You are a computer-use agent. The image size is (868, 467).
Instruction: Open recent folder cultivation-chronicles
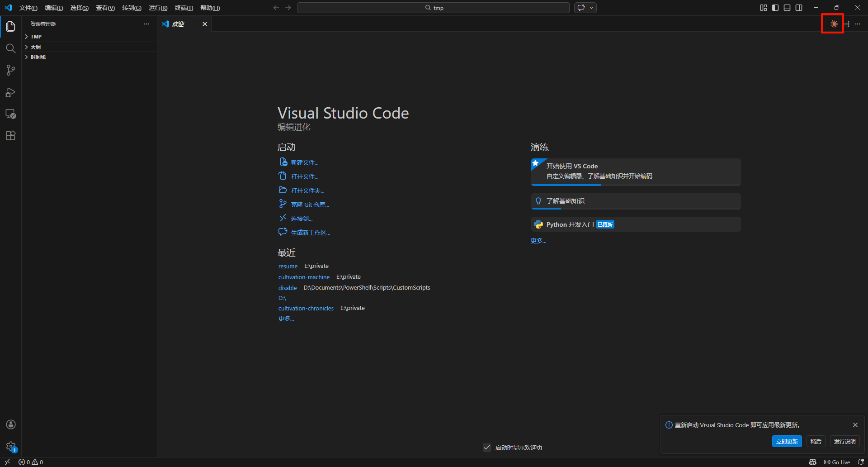click(306, 308)
